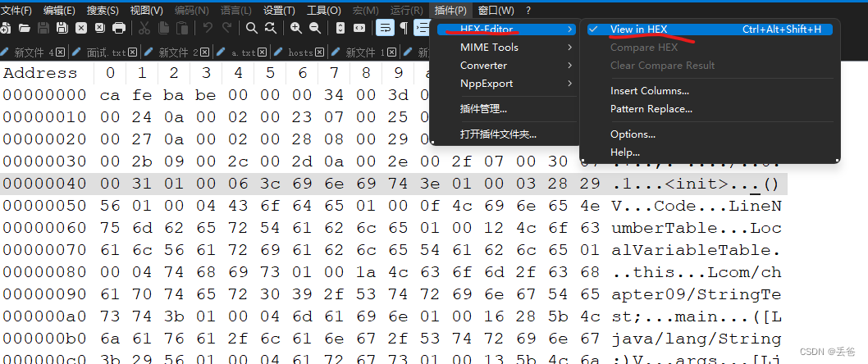Click the Cut scissors icon

pyautogui.click(x=144, y=28)
